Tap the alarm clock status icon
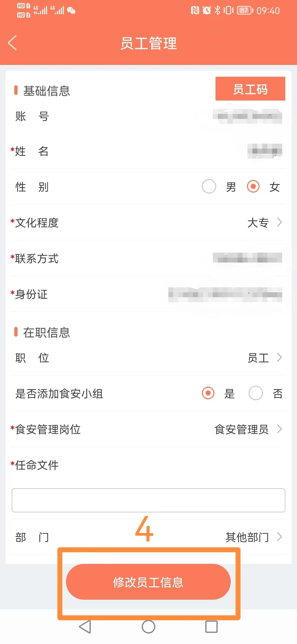The image size is (297, 644). pyautogui.click(x=207, y=10)
